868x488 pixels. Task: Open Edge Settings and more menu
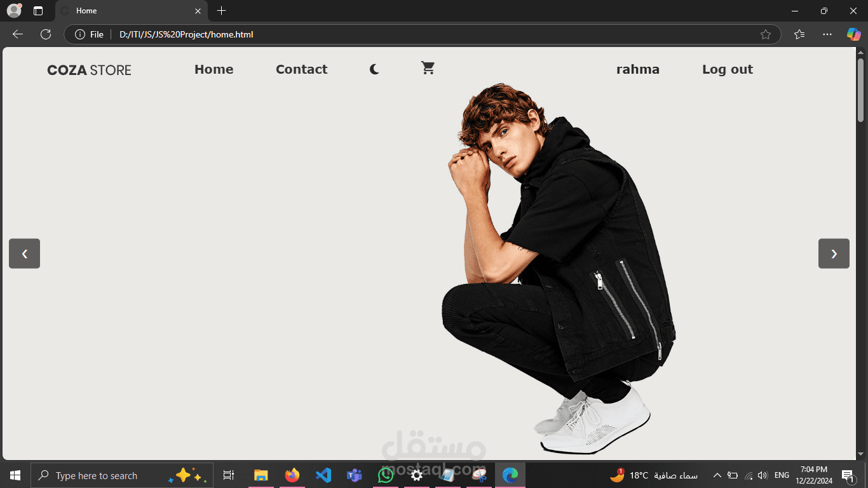(x=827, y=34)
